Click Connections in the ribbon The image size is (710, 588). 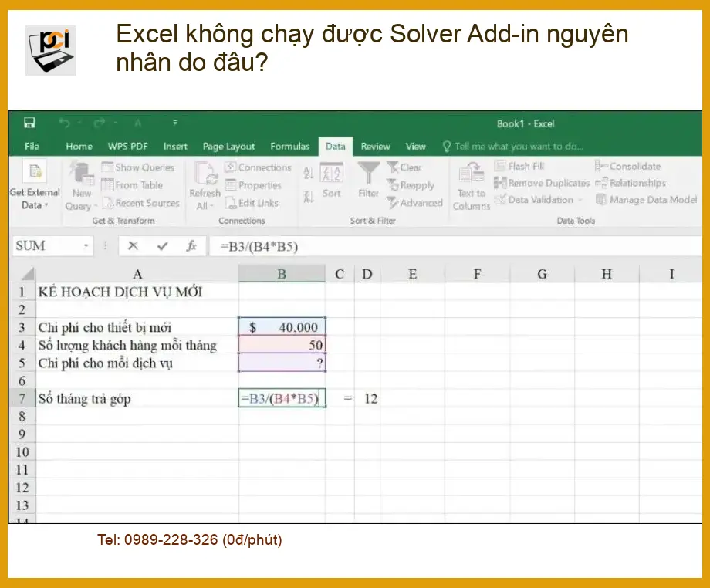[x=258, y=167]
